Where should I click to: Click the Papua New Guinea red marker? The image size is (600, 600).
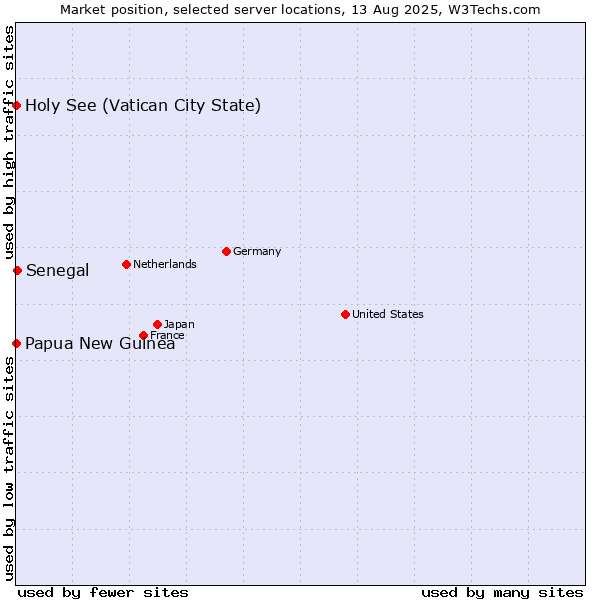click(x=16, y=343)
